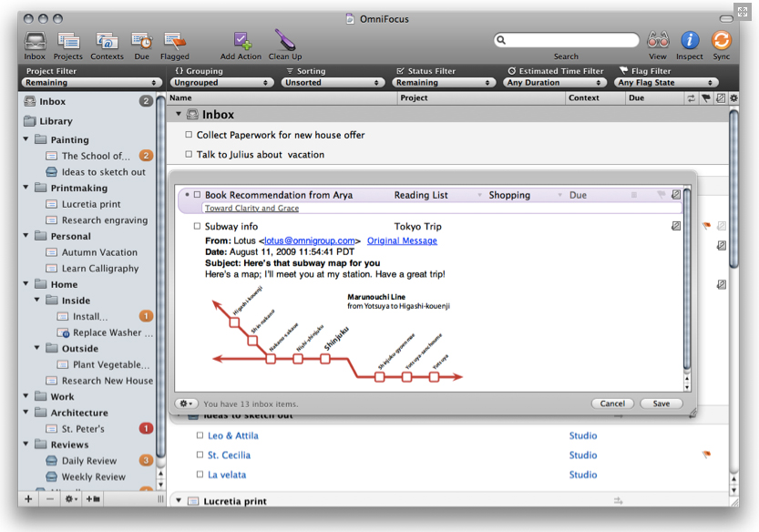Screen dimensions: 759x532
Task: Collapse the Inbox group in the main outline
Action: click(x=179, y=114)
